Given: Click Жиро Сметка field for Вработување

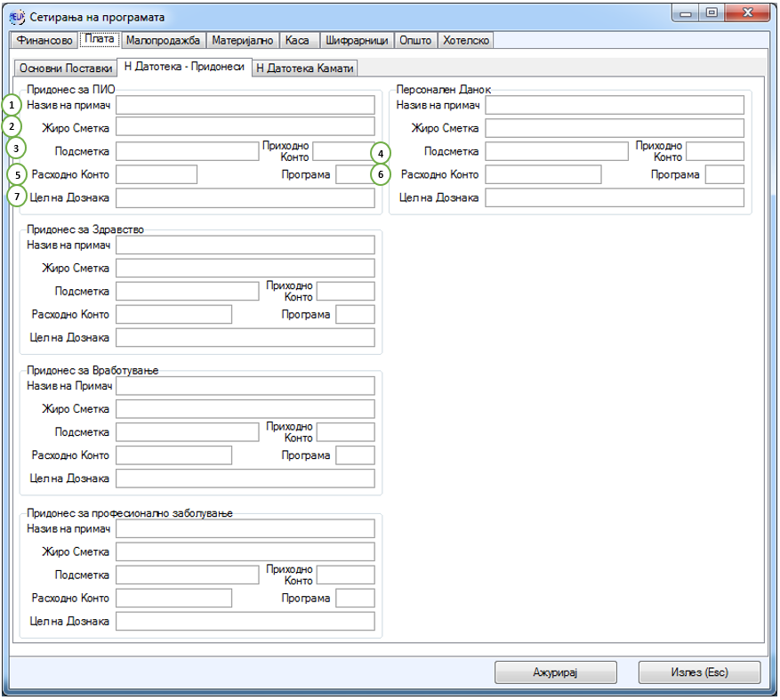Looking at the screenshot, I should coord(245,409).
